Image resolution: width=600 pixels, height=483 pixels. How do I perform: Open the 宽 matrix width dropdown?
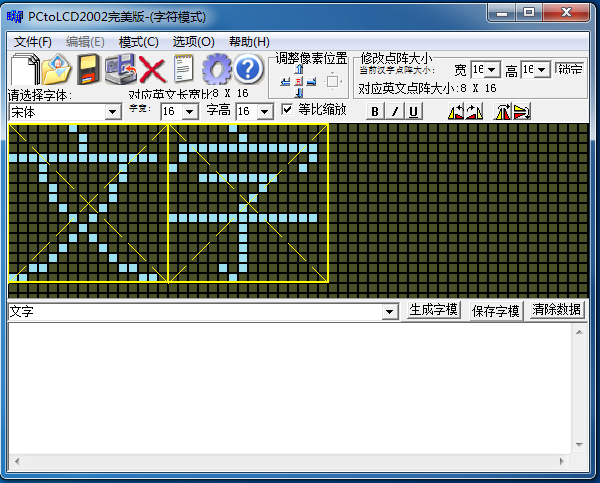(492, 70)
